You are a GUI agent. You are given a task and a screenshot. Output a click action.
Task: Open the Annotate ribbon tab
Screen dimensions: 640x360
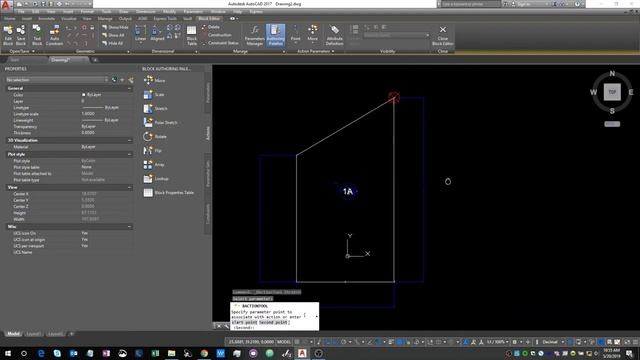pos(46,18)
